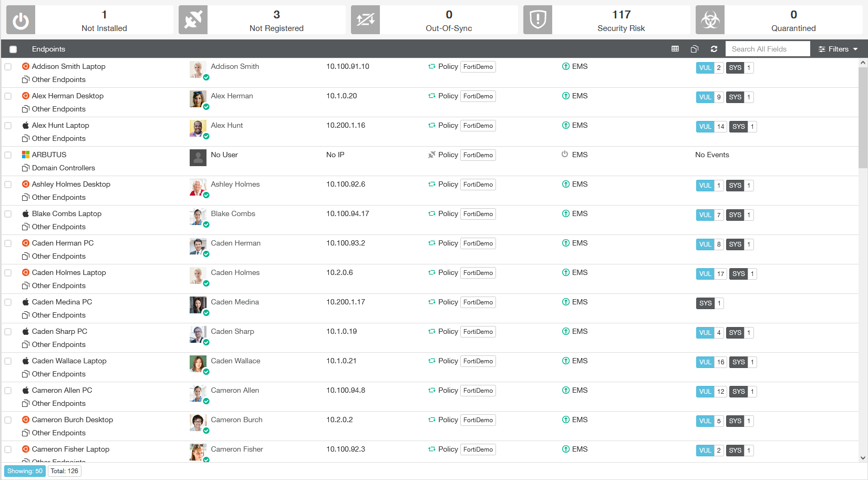Viewport: 868px width, 480px height.
Task: Select all endpoints with the header checkbox
Action: coord(13,49)
